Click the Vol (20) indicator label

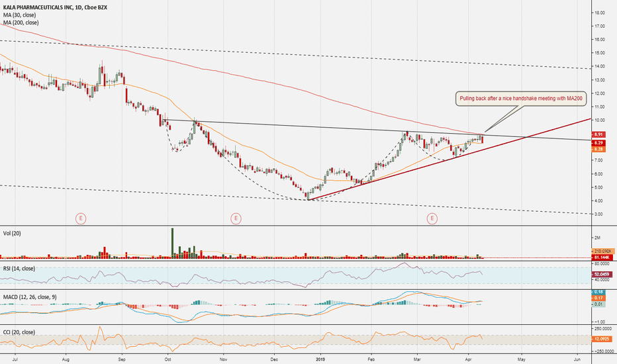12,234
